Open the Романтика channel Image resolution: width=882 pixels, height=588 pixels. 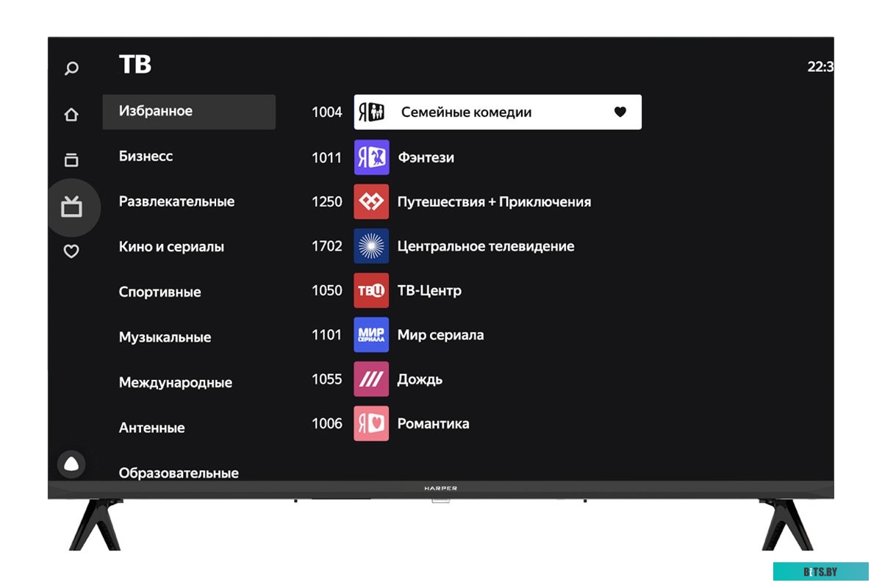(x=433, y=423)
